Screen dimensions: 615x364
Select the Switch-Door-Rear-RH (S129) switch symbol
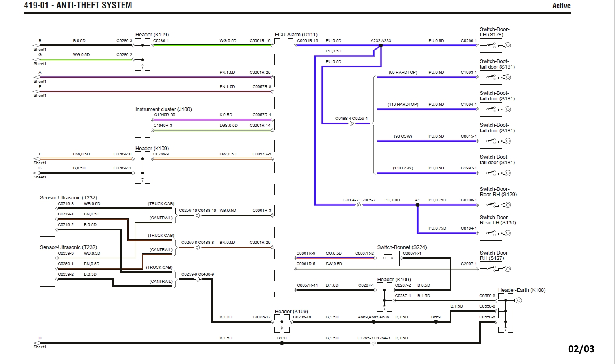[491, 205]
